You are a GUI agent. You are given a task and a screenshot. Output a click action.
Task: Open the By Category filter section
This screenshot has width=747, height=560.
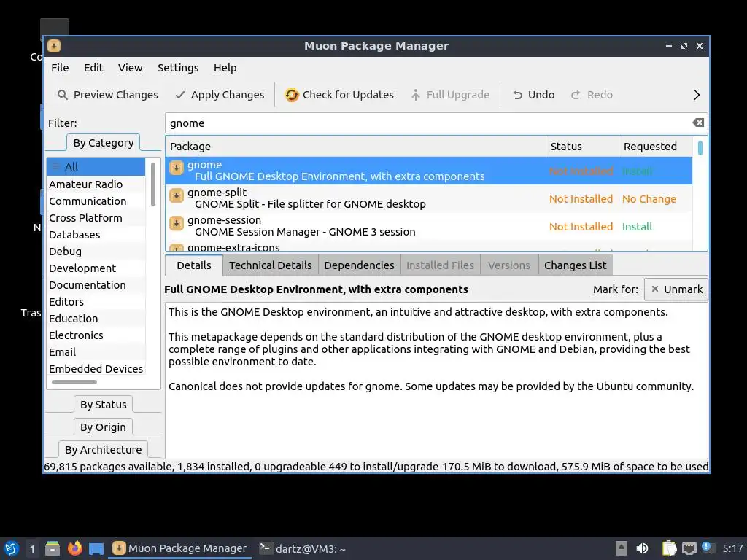tap(104, 143)
